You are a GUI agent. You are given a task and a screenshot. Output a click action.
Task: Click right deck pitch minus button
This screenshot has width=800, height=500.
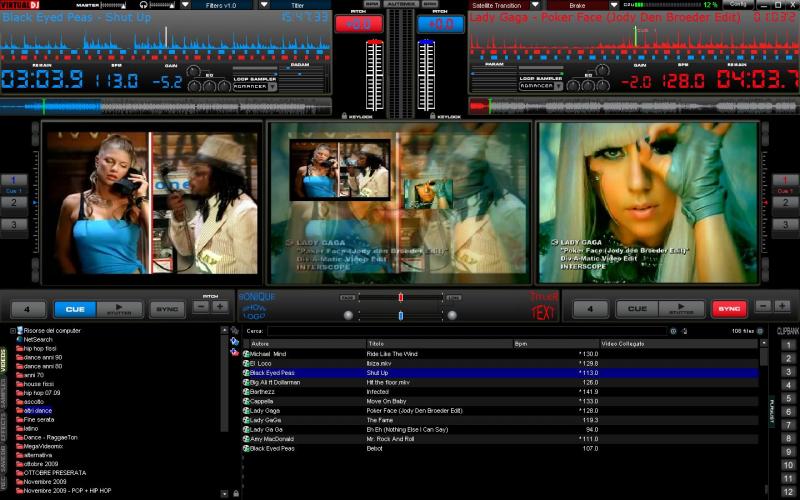pyautogui.click(x=763, y=306)
